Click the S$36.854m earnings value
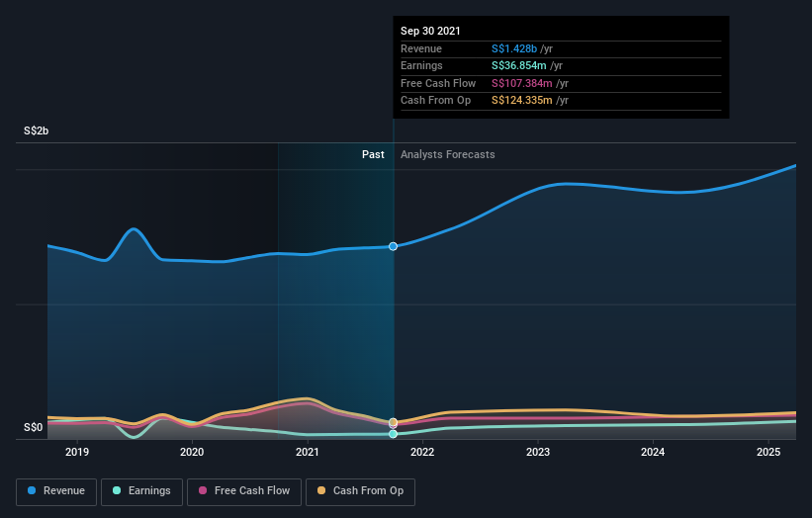Screen dimensions: 812x518 tap(519, 65)
